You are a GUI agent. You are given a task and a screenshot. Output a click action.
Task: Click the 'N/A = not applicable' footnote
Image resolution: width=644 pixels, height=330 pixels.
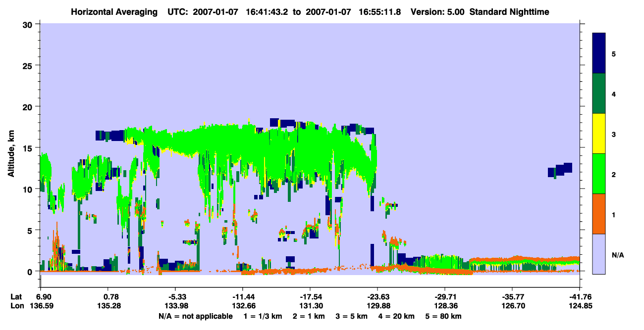(195, 316)
